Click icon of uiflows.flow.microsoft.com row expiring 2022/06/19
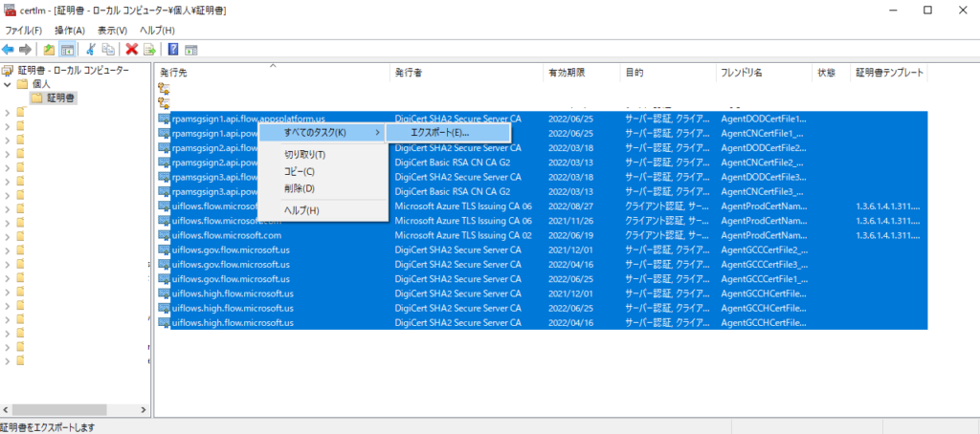This screenshot has height=434, width=980. click(x=165, y=235)
